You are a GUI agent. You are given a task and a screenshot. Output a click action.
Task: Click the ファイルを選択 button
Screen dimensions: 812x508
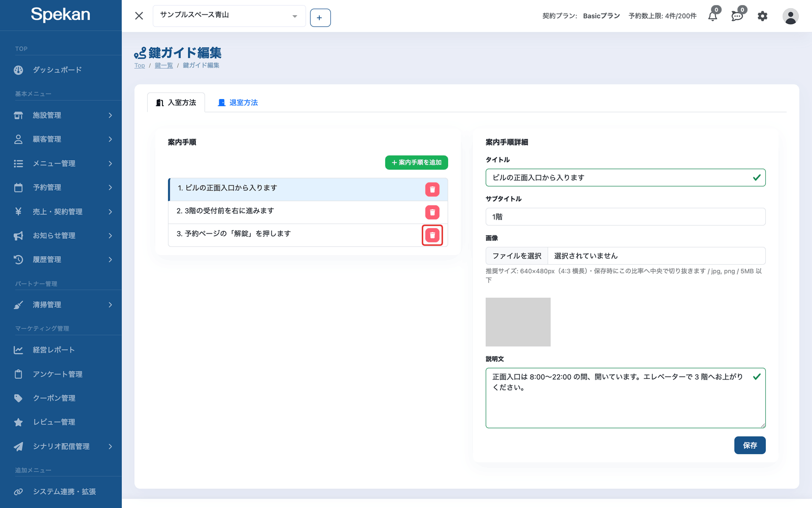pyautogui.click(x=517, y=256)
